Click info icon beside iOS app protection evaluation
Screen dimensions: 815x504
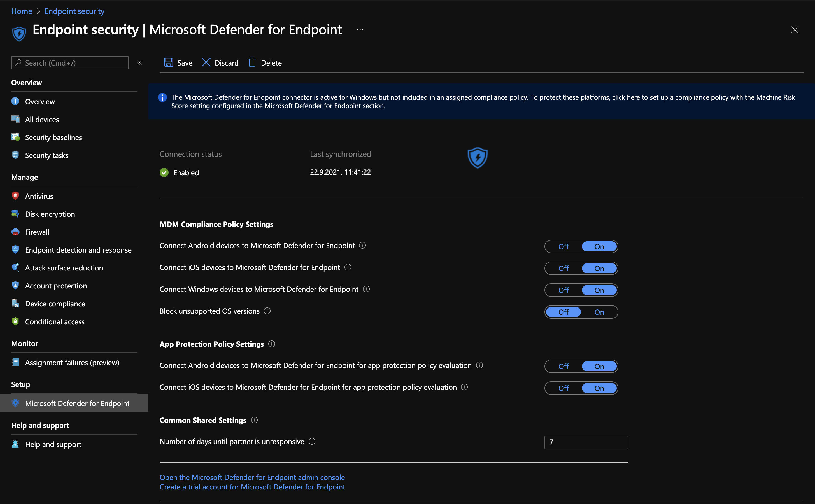point(464,387)
